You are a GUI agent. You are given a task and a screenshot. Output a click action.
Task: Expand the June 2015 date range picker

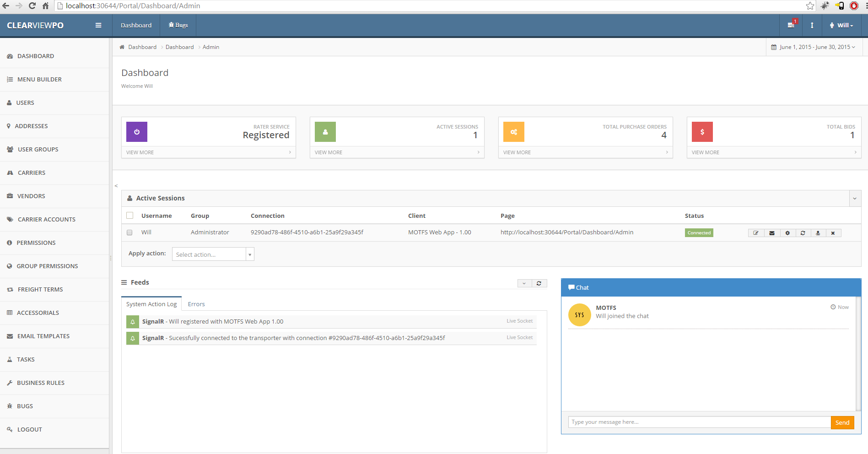coord(813,47)
